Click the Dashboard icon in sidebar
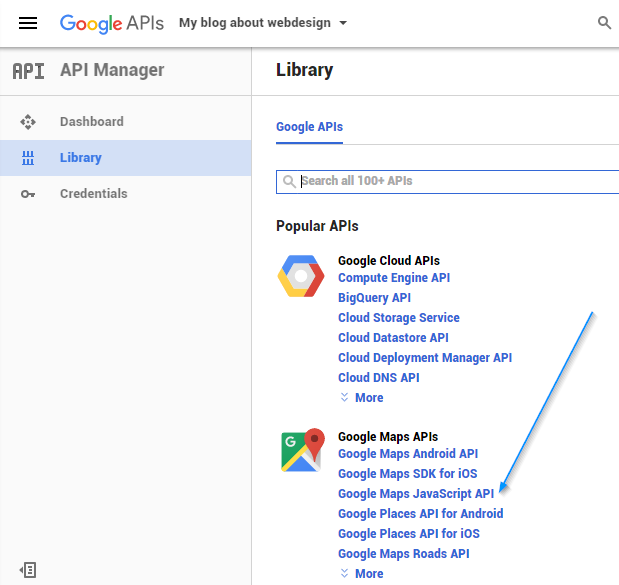Image resolution: width=619 pixels, height=585 pixels. click(28, 122)
